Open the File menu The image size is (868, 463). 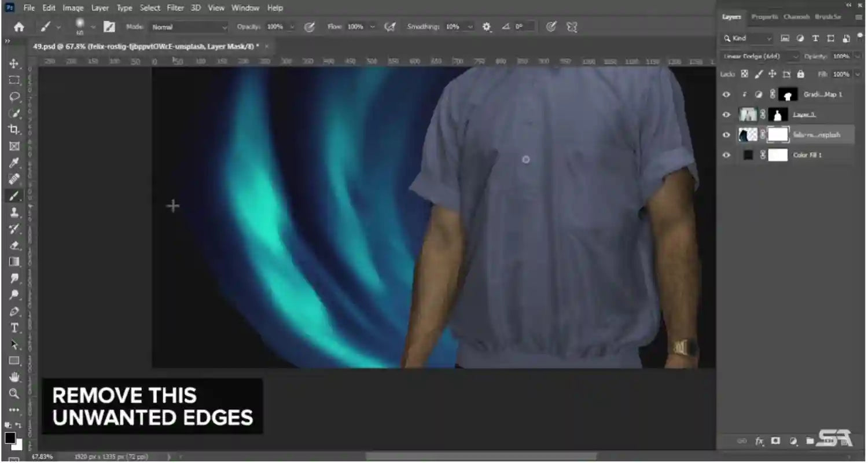pyautogui.click(x=29, y=8)
